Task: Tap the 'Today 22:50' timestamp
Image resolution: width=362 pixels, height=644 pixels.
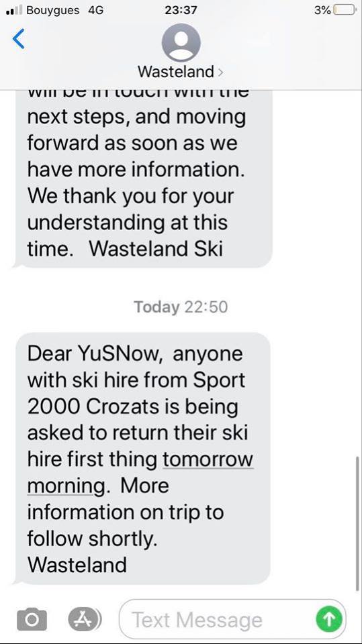Action: 181,307
